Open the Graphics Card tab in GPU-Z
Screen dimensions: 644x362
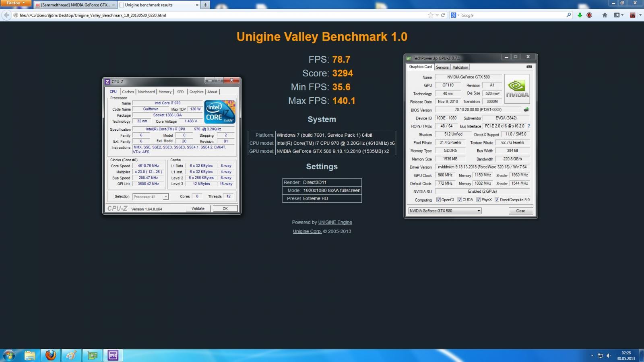[x=420, y=67]
